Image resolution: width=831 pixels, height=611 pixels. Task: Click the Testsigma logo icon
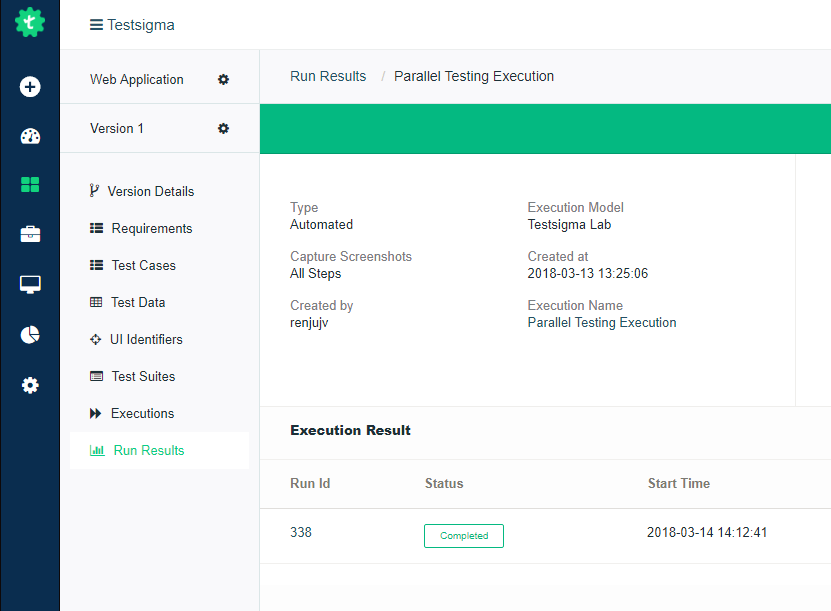[30, 22]
